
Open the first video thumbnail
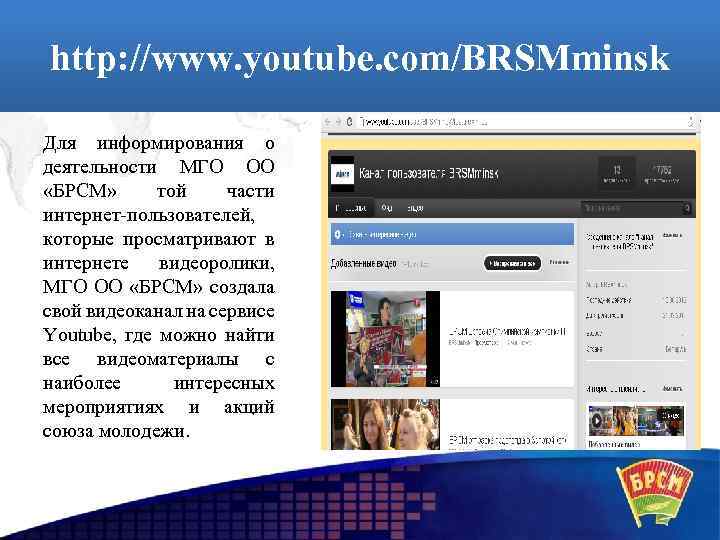[x=385, y=338]
